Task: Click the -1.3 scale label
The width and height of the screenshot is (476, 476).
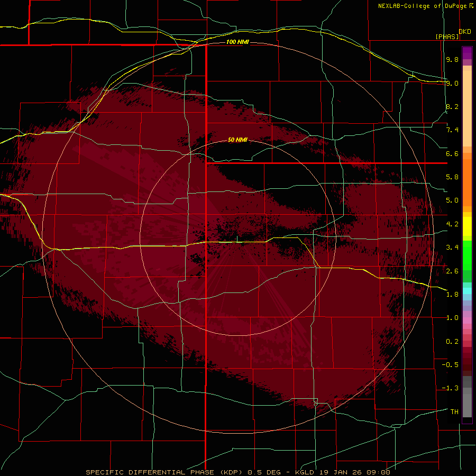Action: tap(450, 388)
